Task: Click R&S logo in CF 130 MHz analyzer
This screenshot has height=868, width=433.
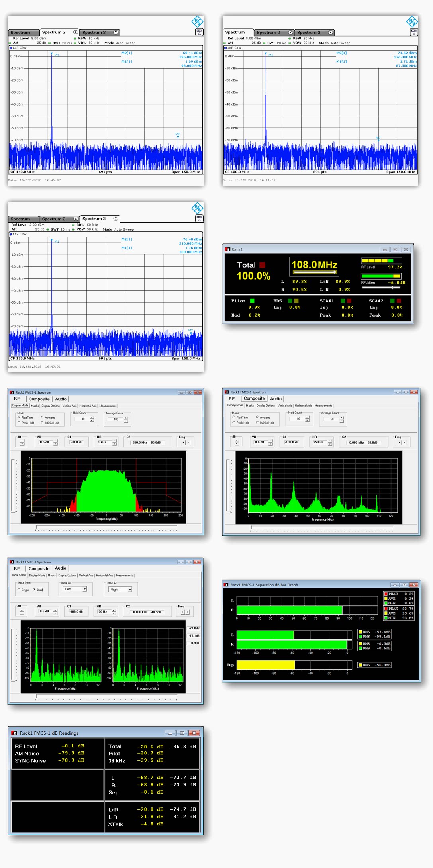Action: tap(412, 21)
